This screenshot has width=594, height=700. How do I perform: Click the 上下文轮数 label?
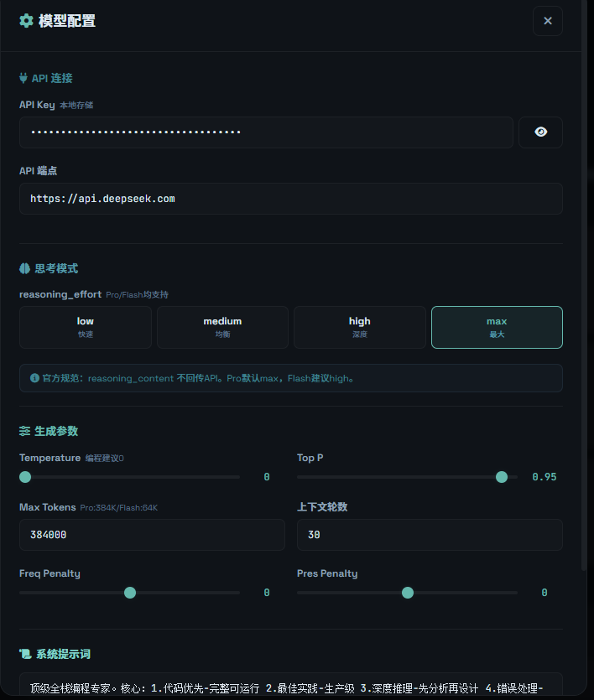coord(322,506)
